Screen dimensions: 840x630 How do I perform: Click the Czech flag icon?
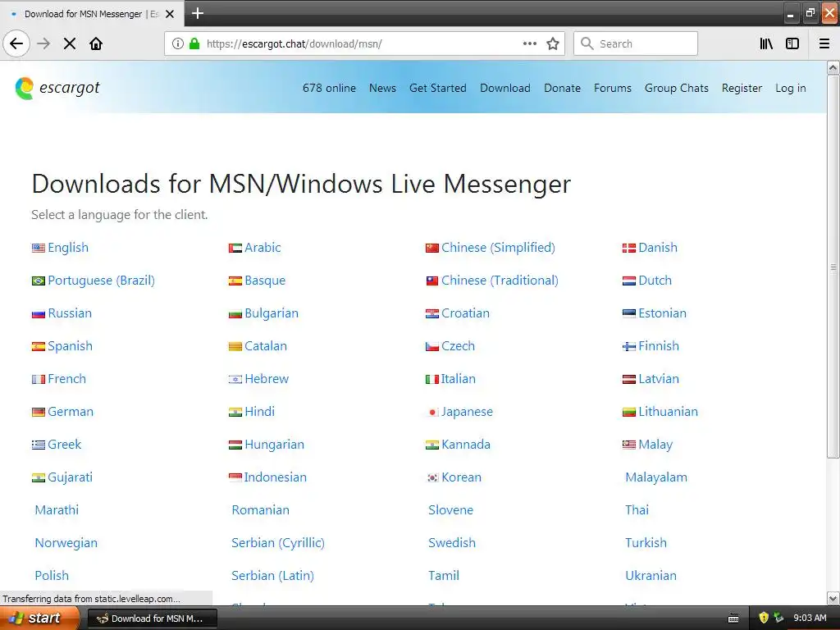432,347
